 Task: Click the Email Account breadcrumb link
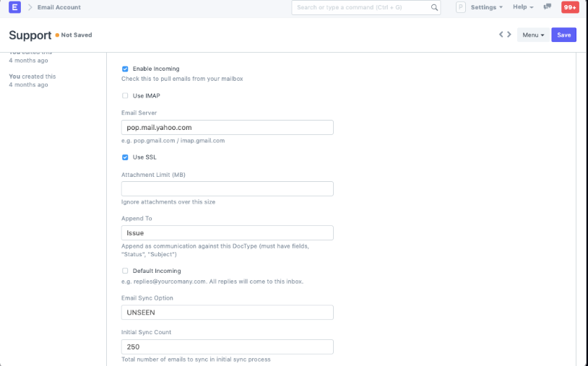point(59,7)
